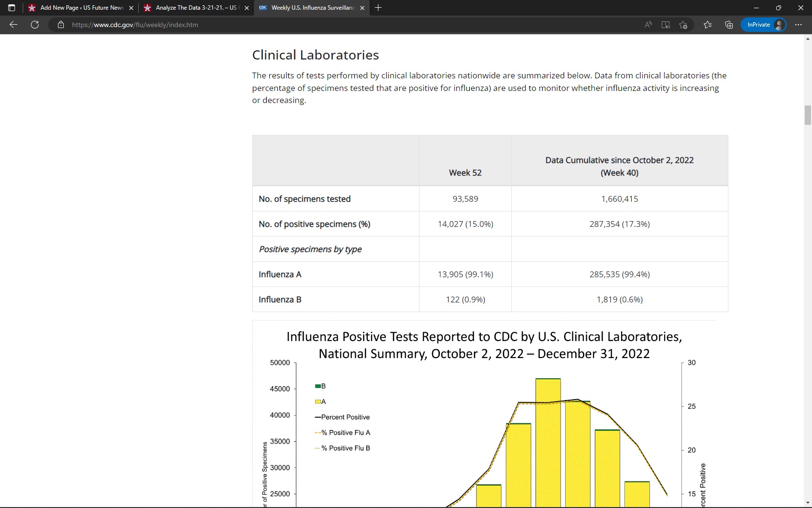Enter Immersive Reader mode
Screen dimensions: 812x508
666,25
